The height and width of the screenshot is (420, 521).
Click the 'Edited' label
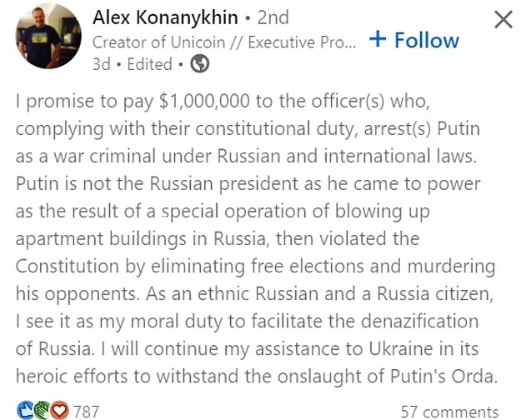click(x=149, y=63)
